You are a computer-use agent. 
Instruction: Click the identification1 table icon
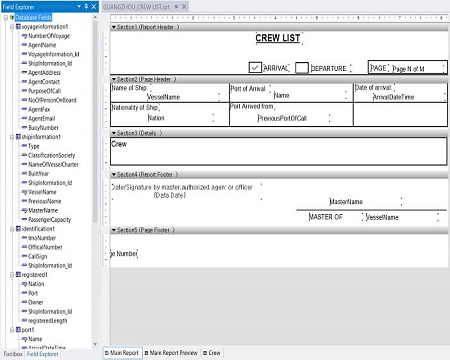(18, 229)
